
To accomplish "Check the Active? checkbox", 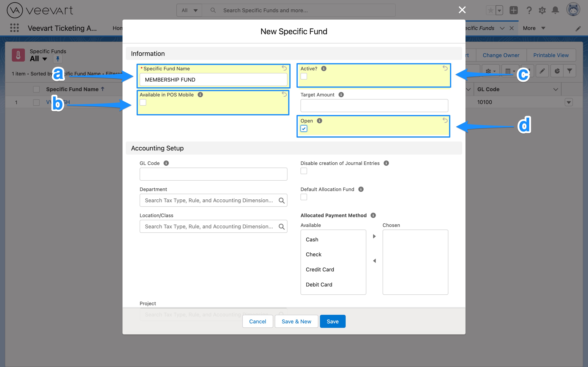I will (x=304, y=76).
